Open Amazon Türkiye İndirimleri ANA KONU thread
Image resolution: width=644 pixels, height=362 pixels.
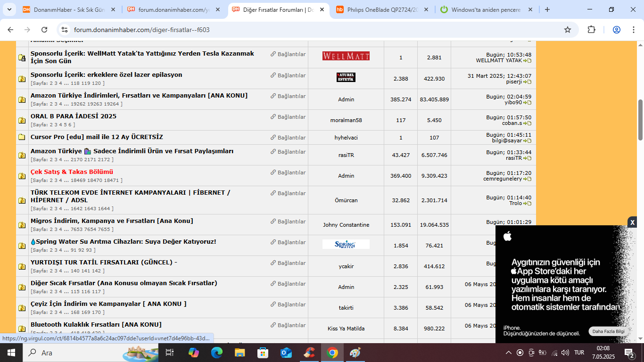pos(139,95)
